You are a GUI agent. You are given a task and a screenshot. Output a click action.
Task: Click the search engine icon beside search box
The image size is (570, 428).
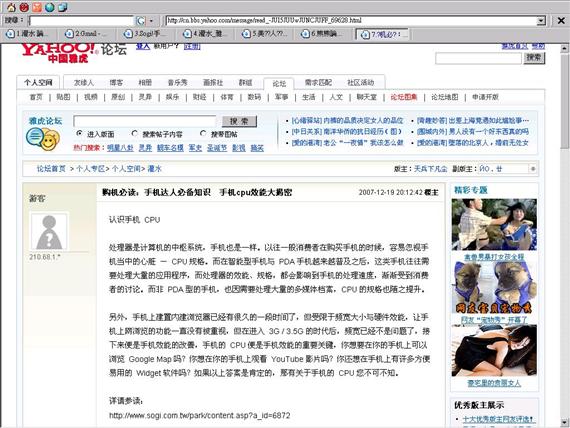pyautogui.click(x=141, y=21)
